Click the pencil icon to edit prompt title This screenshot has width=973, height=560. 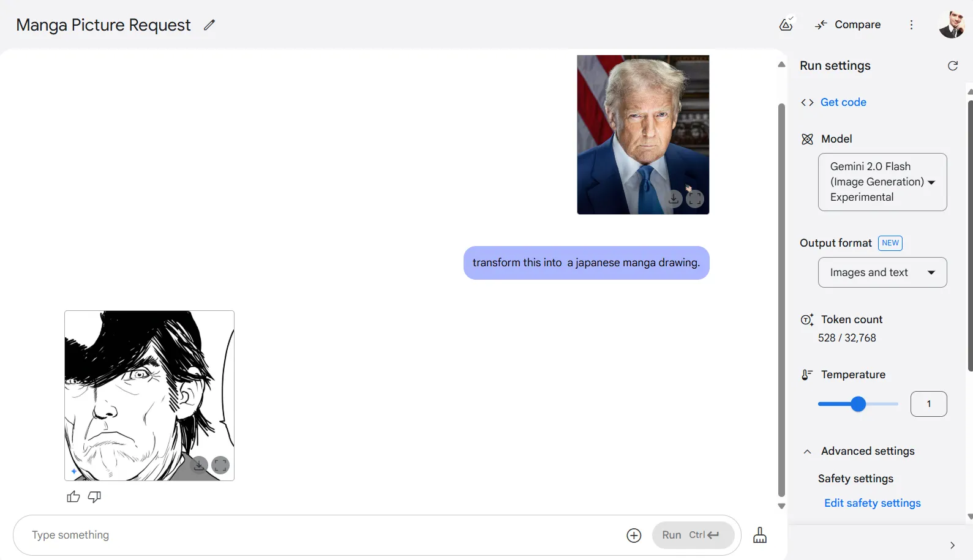209,25
